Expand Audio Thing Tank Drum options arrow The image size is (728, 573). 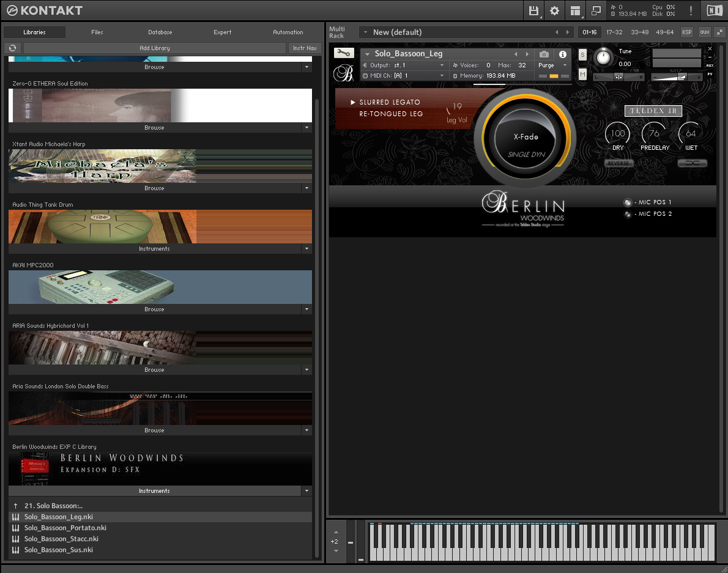pyautogui.click(x=306, y=249)
